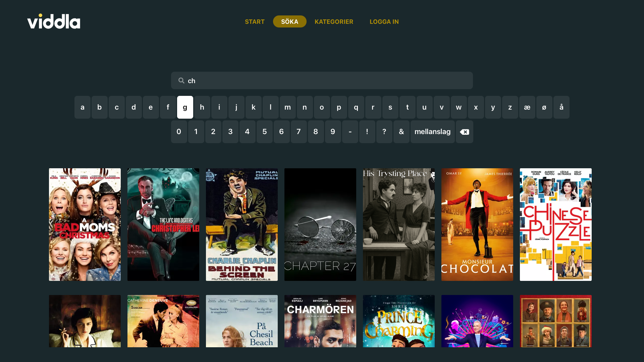
Task: Open His Trysting Place poster
Action: click(399, 225)
